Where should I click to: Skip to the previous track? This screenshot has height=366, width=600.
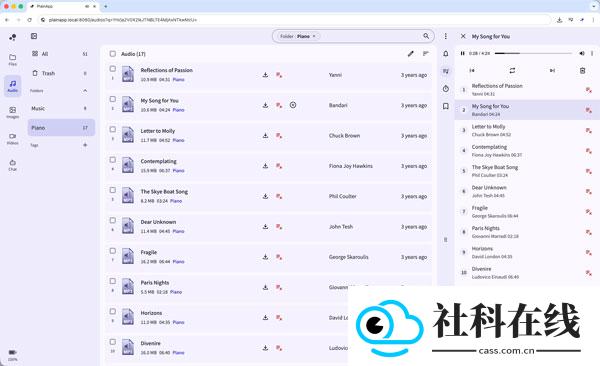[x=472, y=70]
